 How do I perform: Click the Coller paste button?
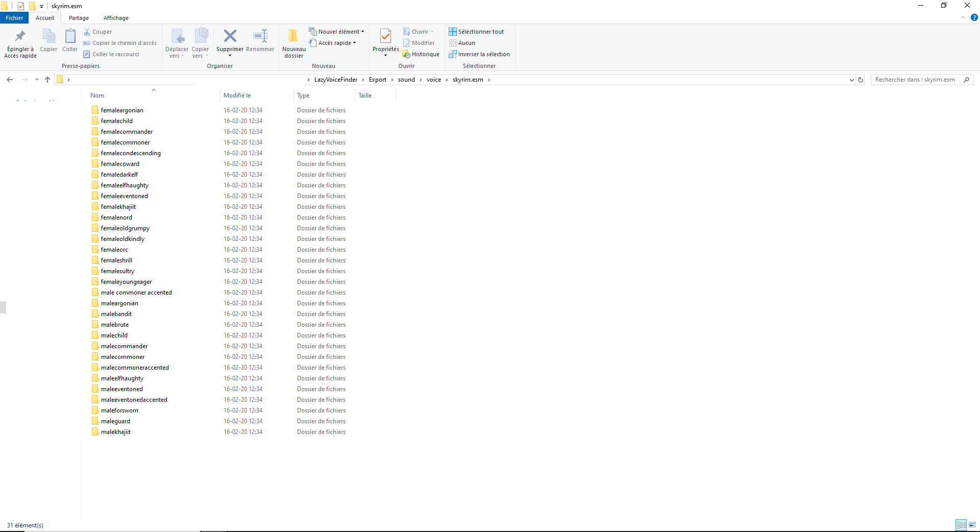coord(70,41)
